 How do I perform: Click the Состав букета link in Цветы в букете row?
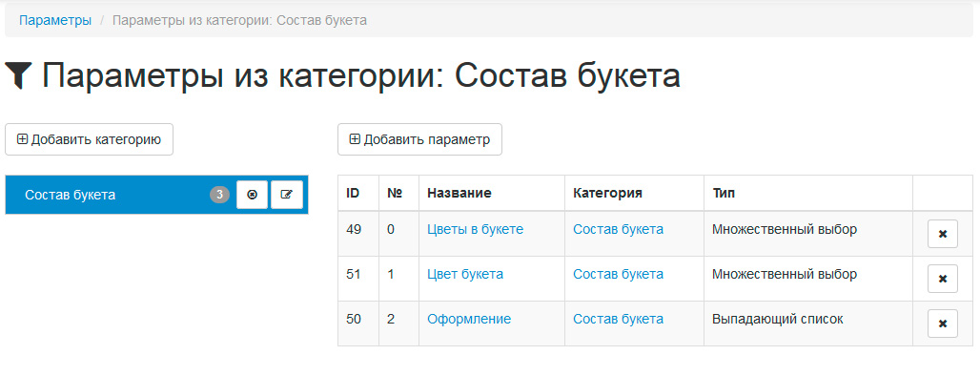(618, 230)
